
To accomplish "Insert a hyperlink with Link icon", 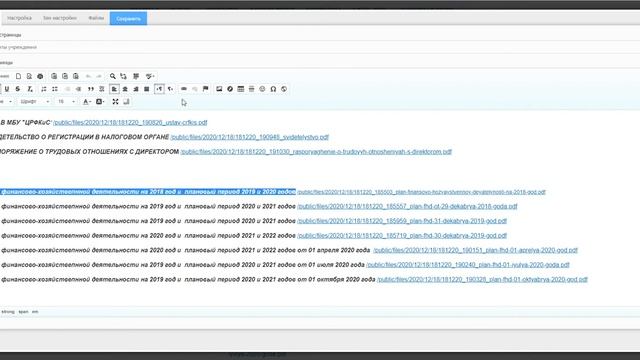I will click(x=184, y=89).
